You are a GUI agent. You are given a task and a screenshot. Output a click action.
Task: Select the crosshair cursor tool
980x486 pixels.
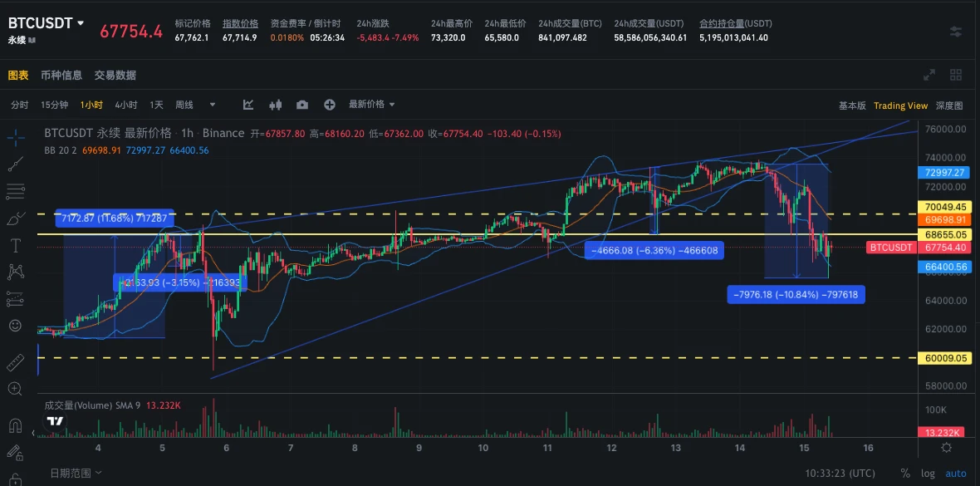16,135
